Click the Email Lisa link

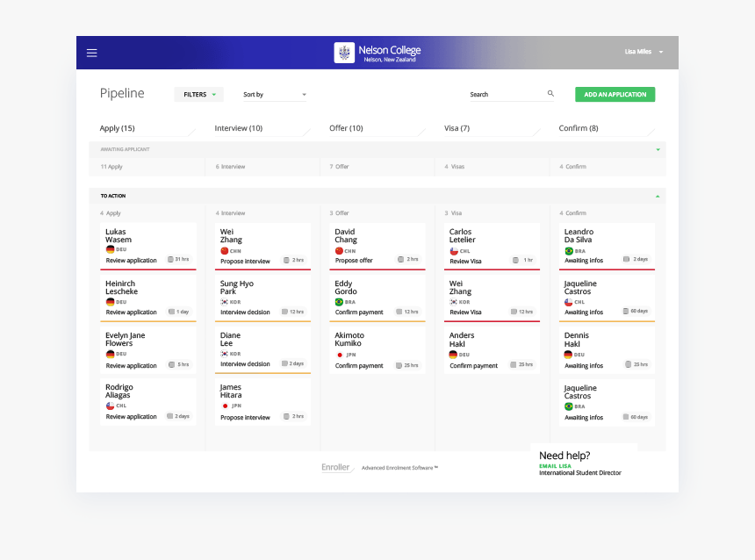554,466
